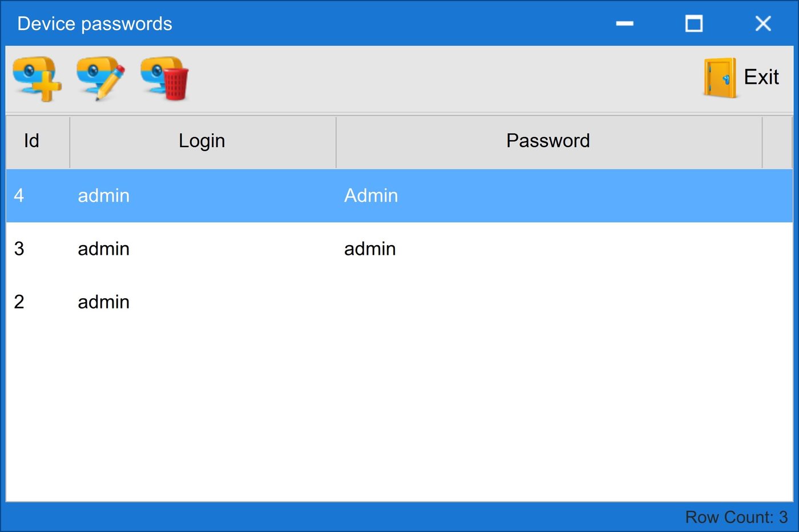799x532 pixels.
Task: Click the admin cell in row 3
Action: click(103, 249)
